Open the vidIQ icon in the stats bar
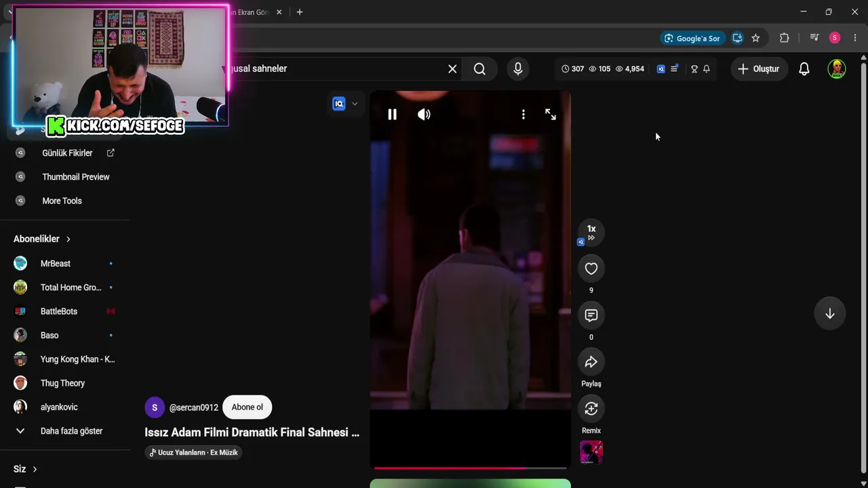 661,68
